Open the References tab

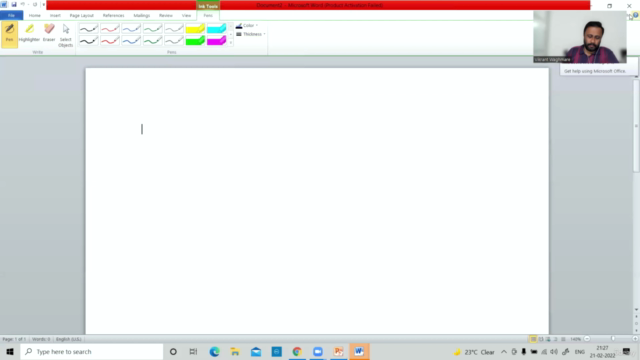click(113, 16)
